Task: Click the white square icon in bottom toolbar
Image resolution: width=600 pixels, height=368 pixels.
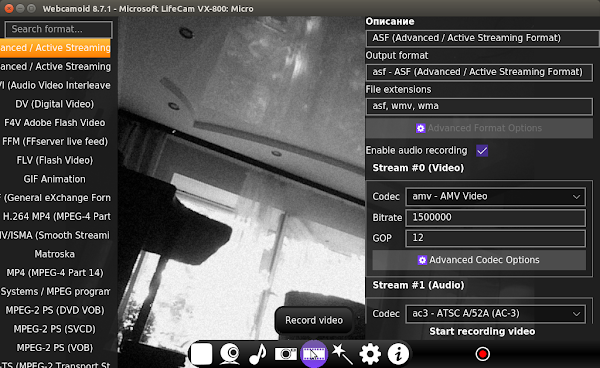Action: point(201,354)
